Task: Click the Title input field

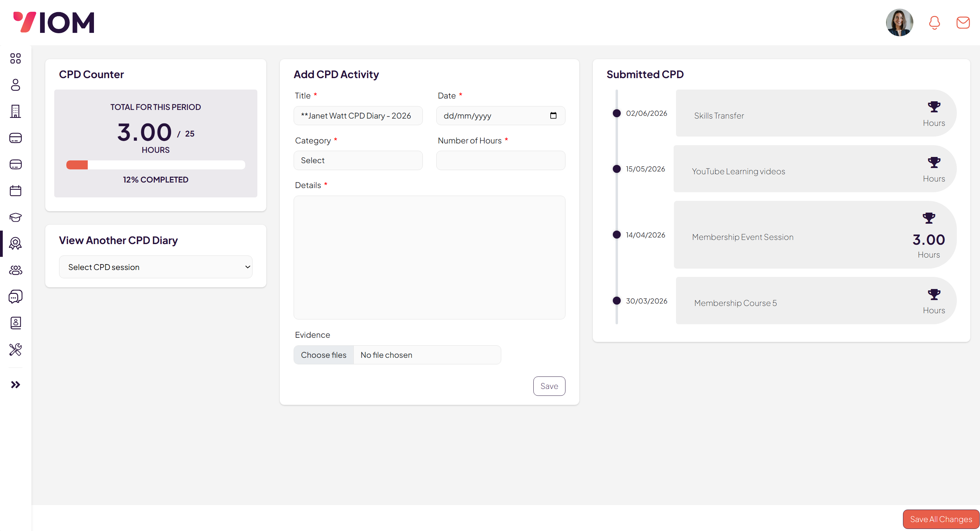Action: [x=358, y=116]
